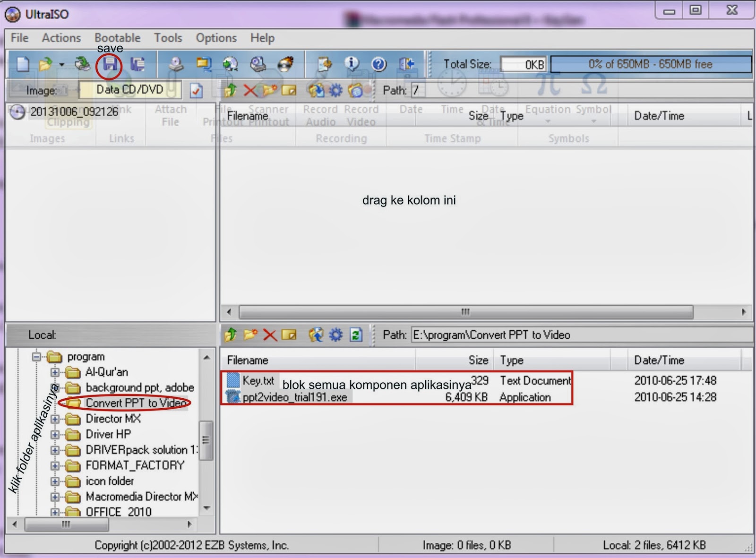The width and height of the screenshot is (756, 558).
Task: Open the dropdown arrow next to Open
Action: pos(61,64)
